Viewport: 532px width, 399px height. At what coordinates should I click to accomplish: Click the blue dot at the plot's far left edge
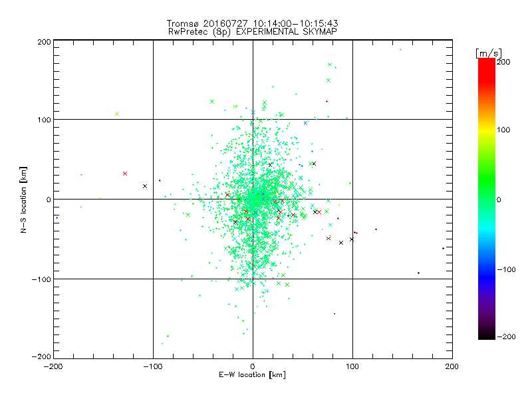[57, 217]
